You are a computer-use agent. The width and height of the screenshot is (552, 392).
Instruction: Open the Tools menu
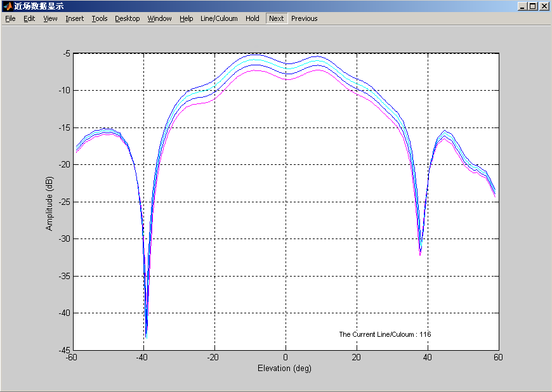100,18
